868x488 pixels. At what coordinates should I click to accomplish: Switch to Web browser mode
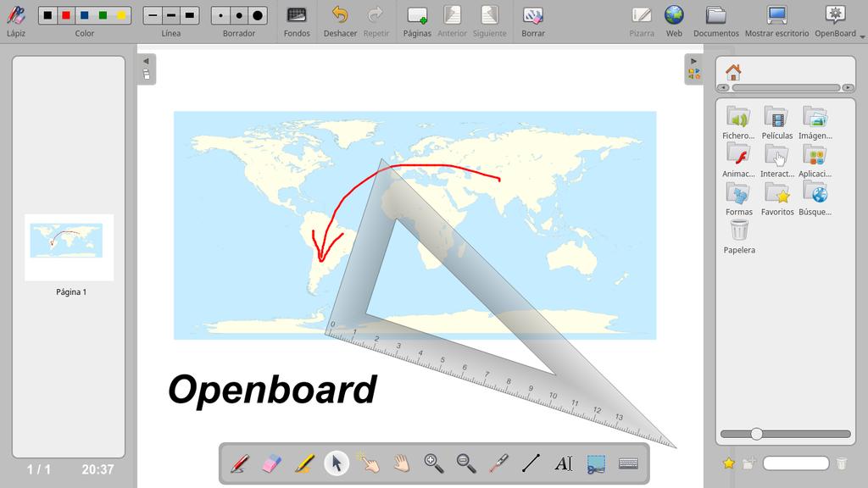(674, 21)
